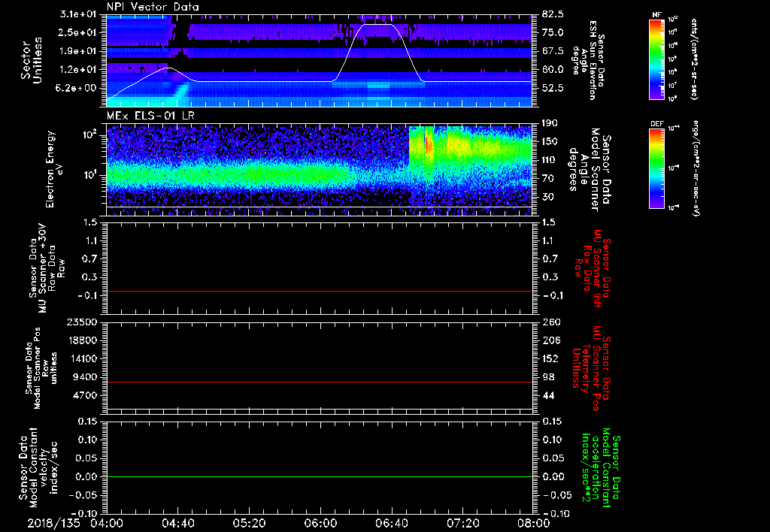The image size is (770, 532).
Task: Click the white sun elevation curve peak
Action: tap(377, 25)
